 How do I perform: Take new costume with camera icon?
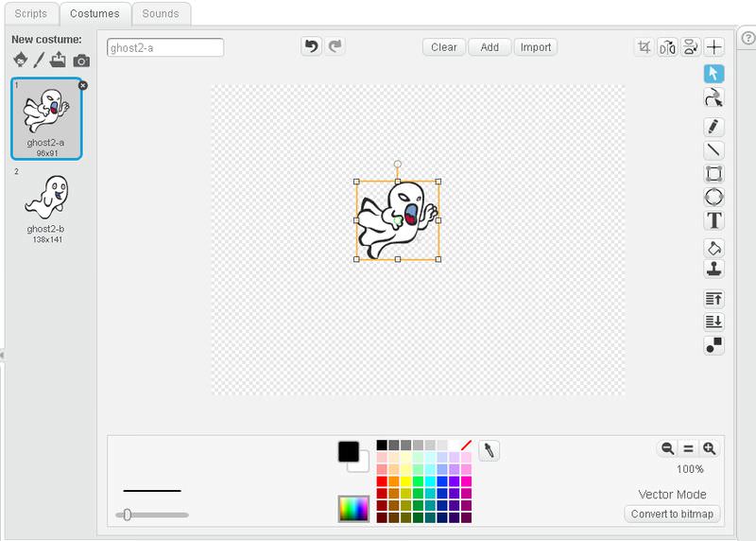[x=81, y=61]
